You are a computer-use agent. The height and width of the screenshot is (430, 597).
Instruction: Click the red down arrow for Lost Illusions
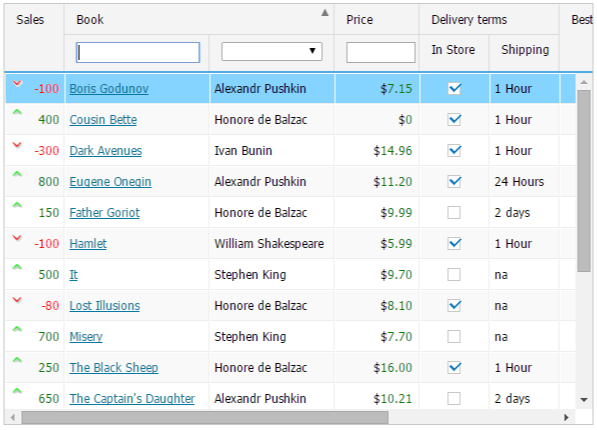17,300
